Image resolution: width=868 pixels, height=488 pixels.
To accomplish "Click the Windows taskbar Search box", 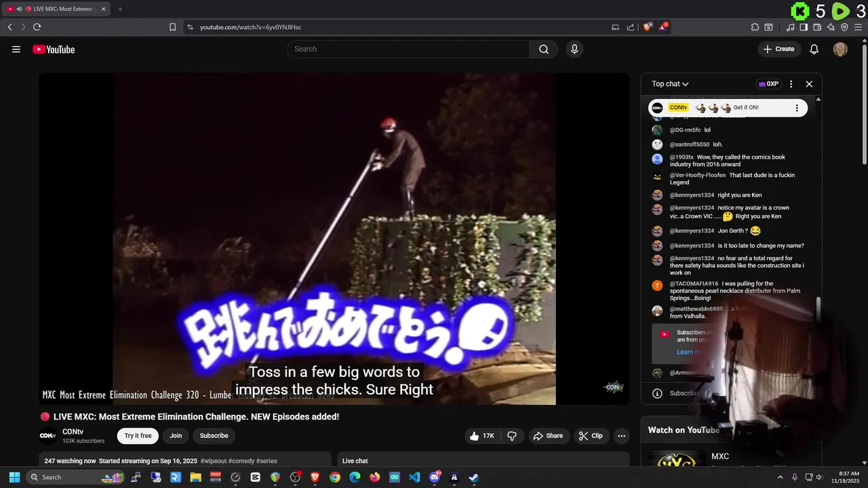I will click(x=76, y=477).
